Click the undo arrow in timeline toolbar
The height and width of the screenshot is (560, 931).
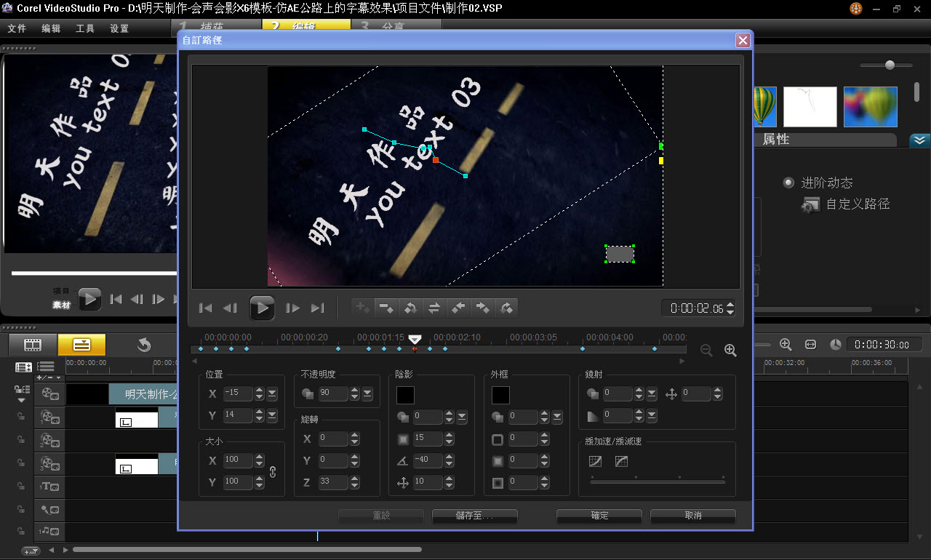[144, 345]
